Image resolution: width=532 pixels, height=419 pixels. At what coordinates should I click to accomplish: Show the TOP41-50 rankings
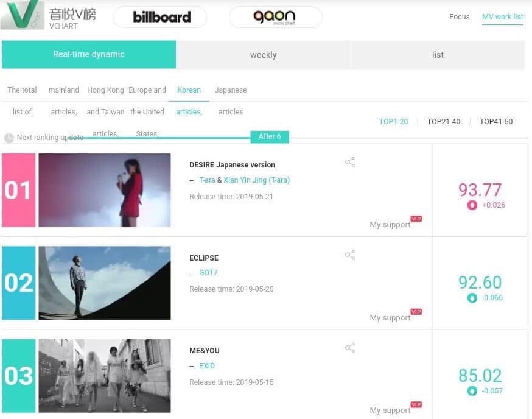(x=496, y=122)
